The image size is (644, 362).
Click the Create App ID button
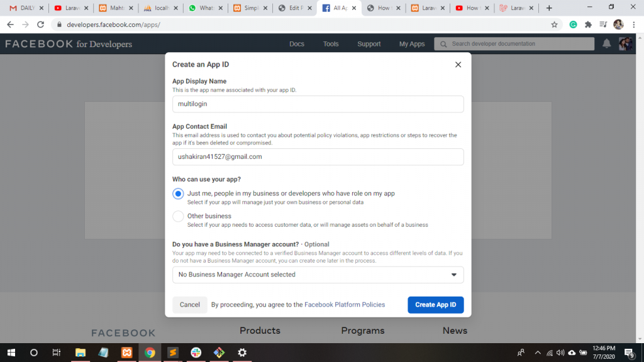click(x=435, y=305)
